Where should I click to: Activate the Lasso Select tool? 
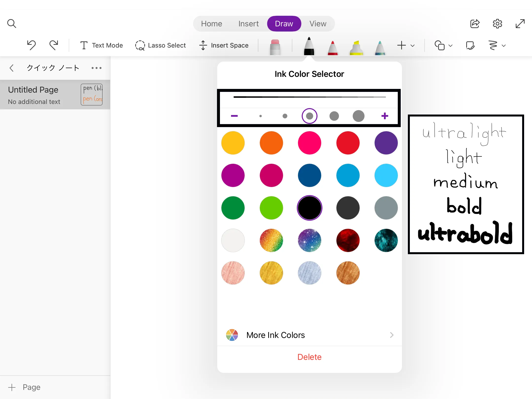(x=161, y=45)
